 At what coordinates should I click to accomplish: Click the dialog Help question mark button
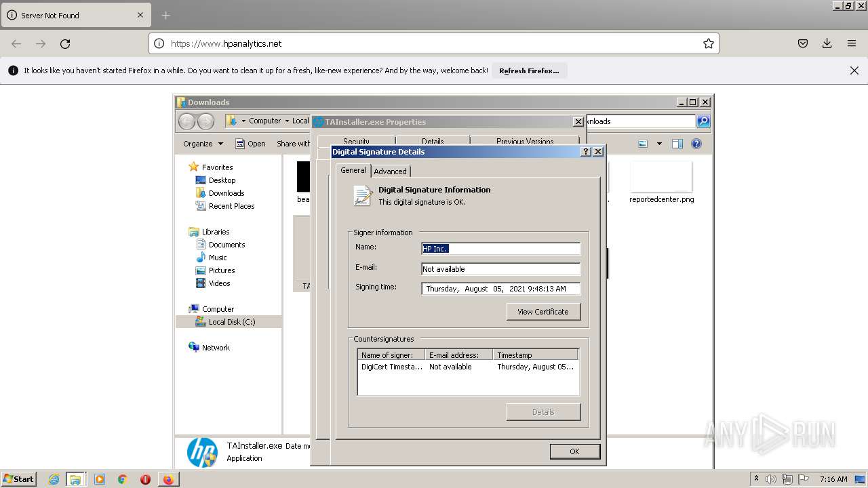pos(587,152)
